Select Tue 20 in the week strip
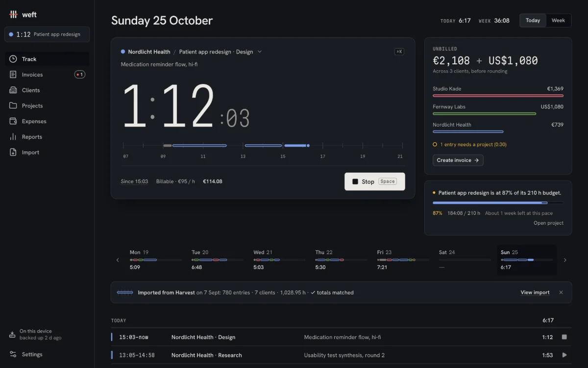Image resolution: width=588 pixels, height=368 pixels. [217, 260]
